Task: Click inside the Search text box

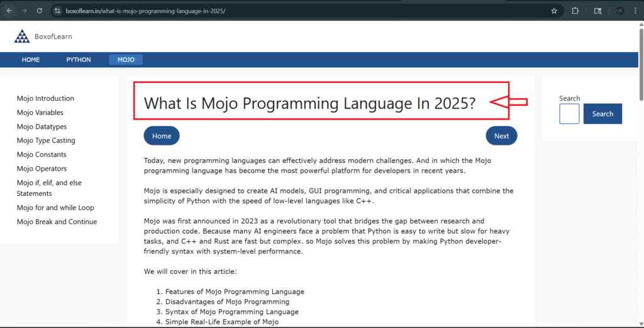Action: pos(569,114)
